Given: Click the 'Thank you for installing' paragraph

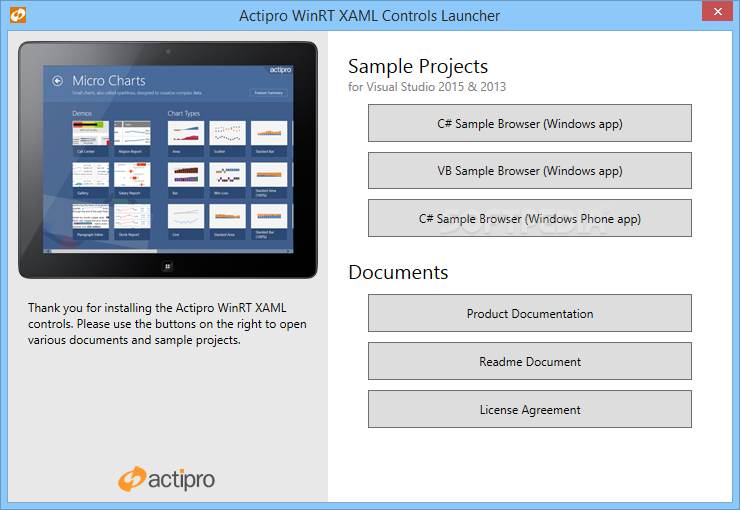Looking at the screenshot, I should click(x=167, y=324).
